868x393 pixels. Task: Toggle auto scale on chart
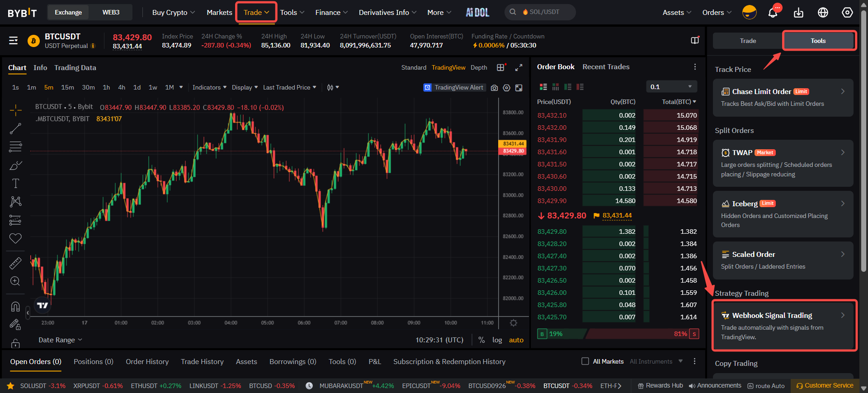[516, 340]
